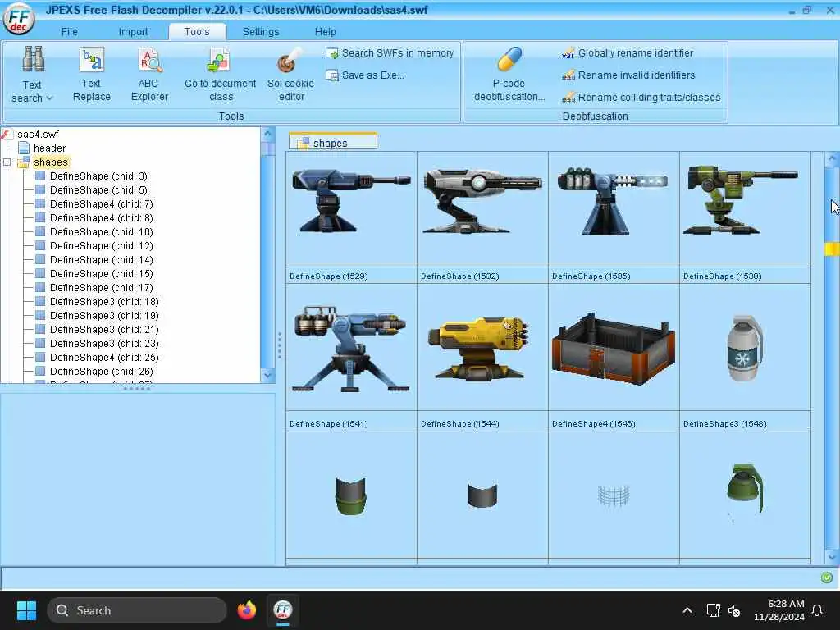Viewport: 840px width, 630px height.
Task: Select the Tools ribbon tab
Action: (x=197, y=32)
